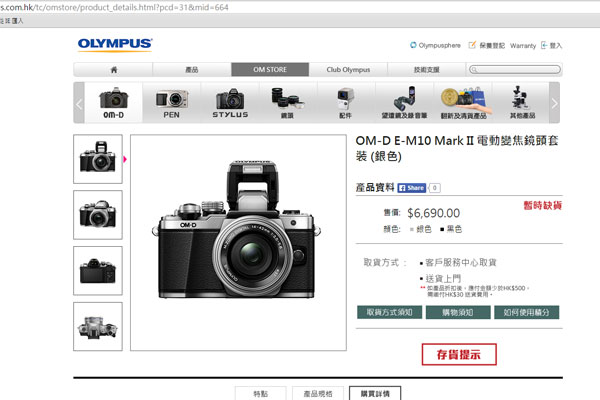Screen dimensions: 600x400
Task: Show rear view camera thumbnail
Action: pyautogui.click(x=98, y=271)
